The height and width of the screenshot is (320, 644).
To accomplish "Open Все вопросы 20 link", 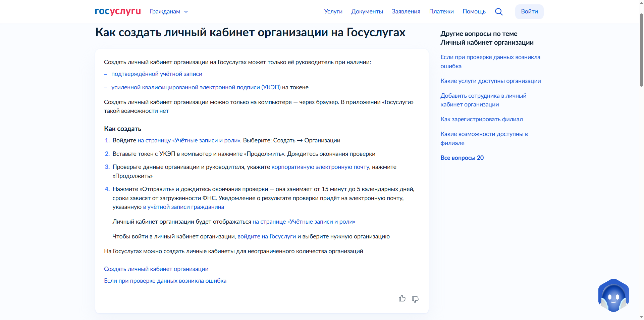I will (x=462, y=158).
